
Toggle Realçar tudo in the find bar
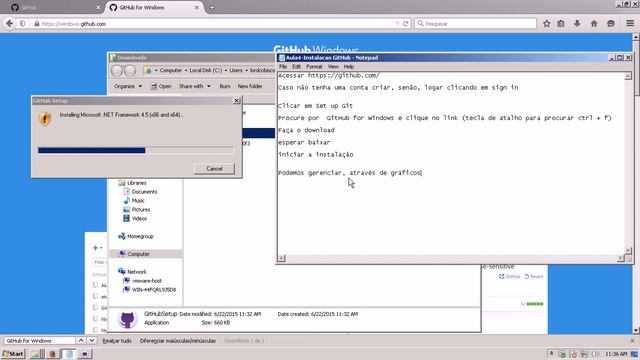pyautogui.click(x=117, y=340)
